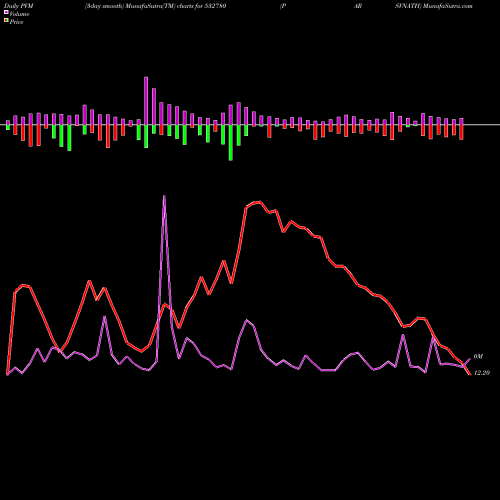Screen dimensions: 500x500
Task: Click the '(3day smooth) MunafaSutra(TM) charts for 532780' heading
Action: coord(155,6)
